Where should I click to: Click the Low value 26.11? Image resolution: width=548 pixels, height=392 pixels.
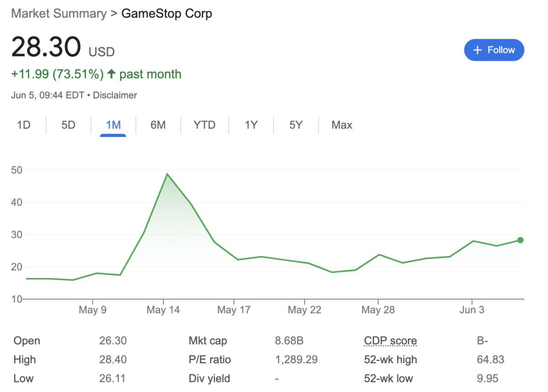coord(112,378)
